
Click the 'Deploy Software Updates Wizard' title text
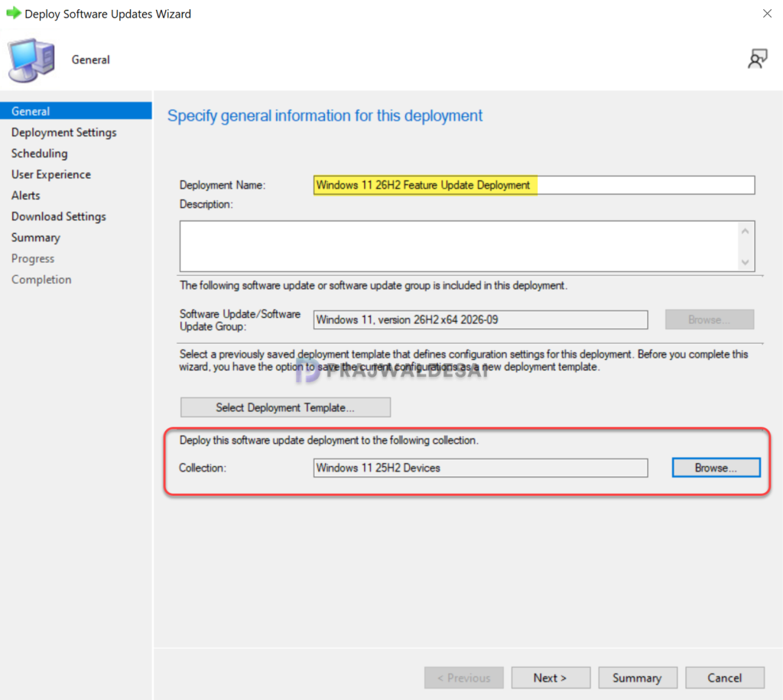[x=108, y=14]
